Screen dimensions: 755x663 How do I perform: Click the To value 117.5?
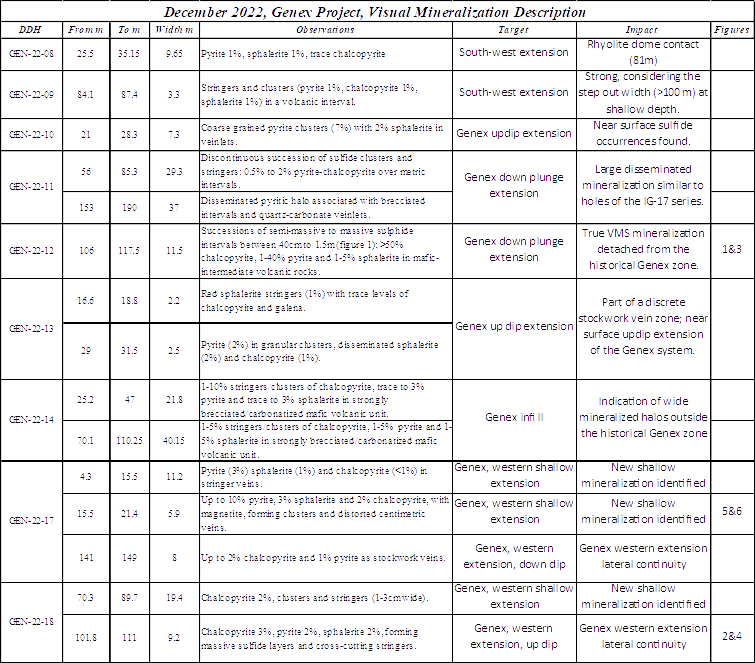pos(129,250)
